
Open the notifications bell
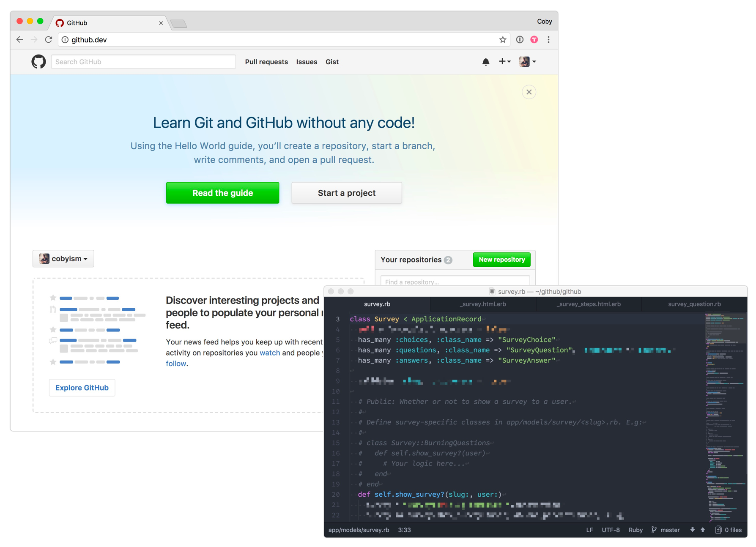485,62
